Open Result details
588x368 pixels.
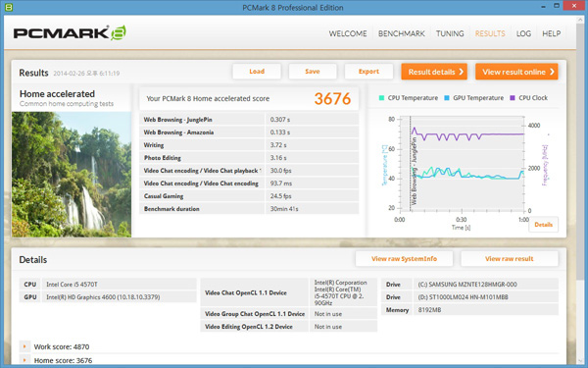(434, 72)
